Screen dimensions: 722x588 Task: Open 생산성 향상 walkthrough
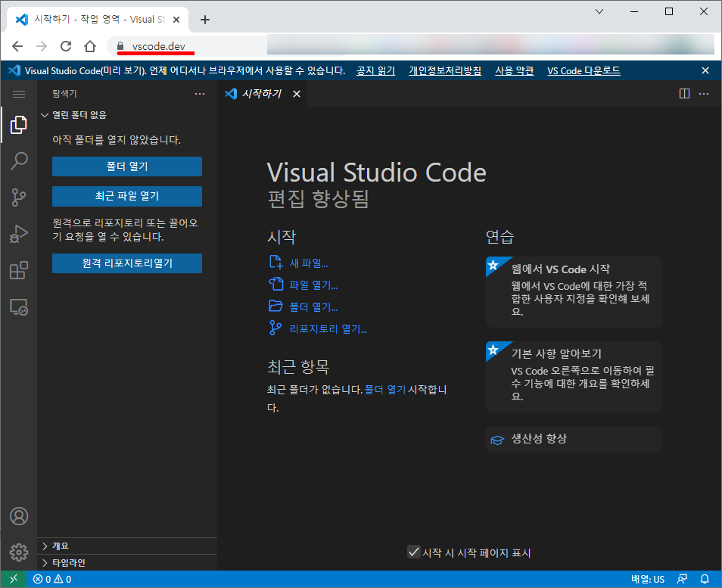click(x=574, y=439)
